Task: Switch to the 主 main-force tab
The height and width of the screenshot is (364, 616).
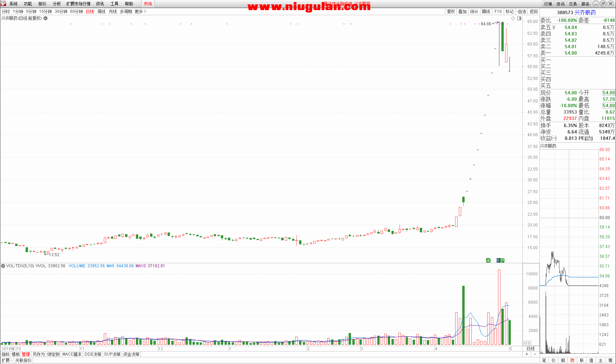Action: 601,360
